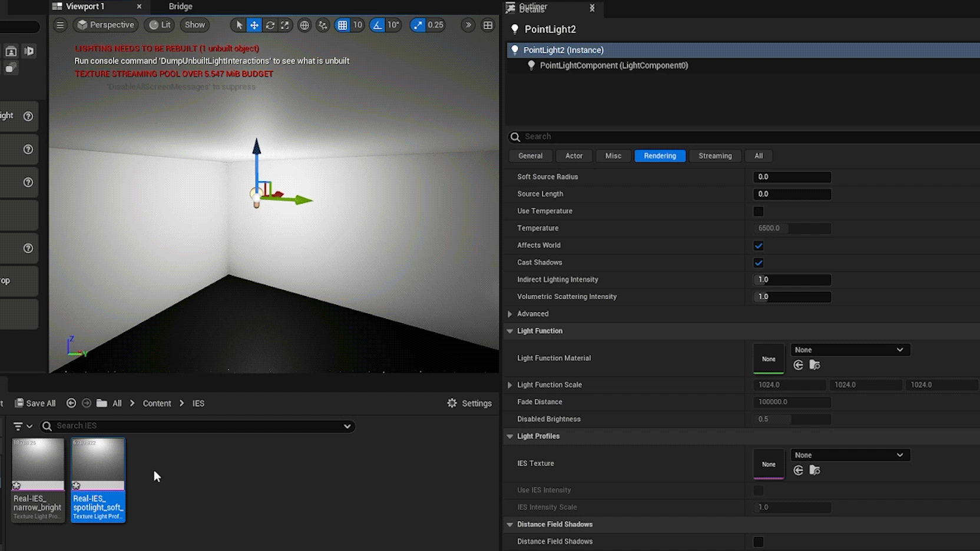This screenshot has height=551, width=980.
Task: Uncheck the Cast Shadows checkbox
Action: pyautogui.click(x=759, y=263)
